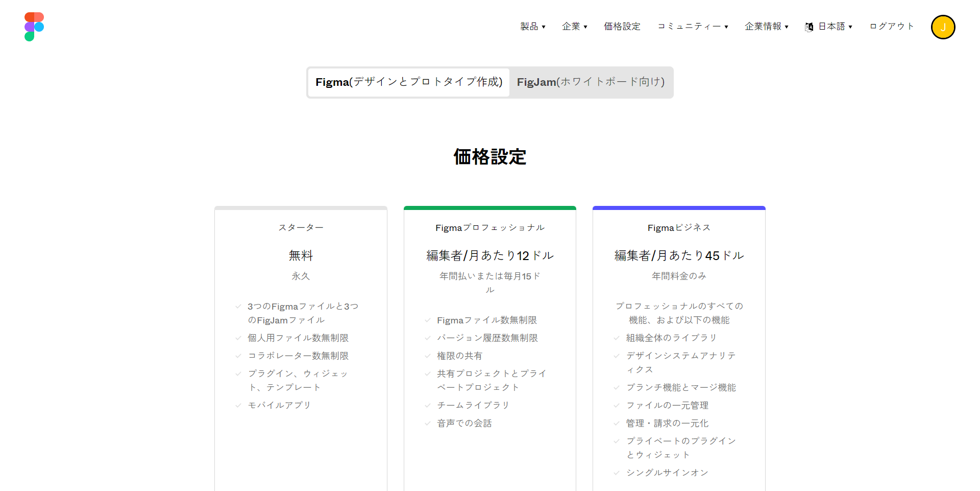Expand the コミュニティー dropdown menu
Screen dimensions: 980x491
693,27
